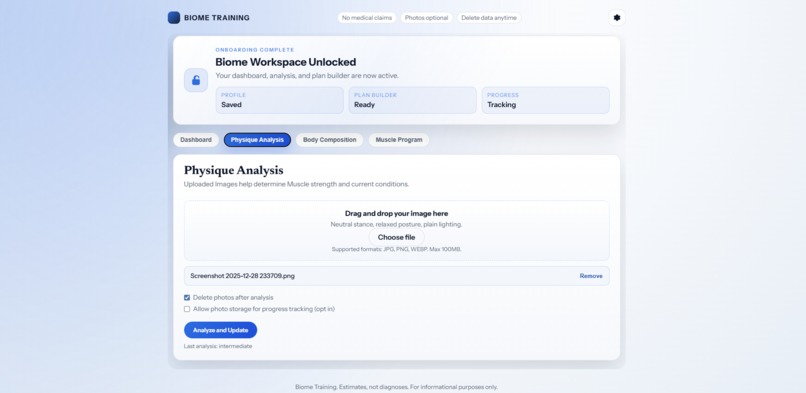
Task: Click the BIOME TRAINING brand text
Action: (217, 18)
